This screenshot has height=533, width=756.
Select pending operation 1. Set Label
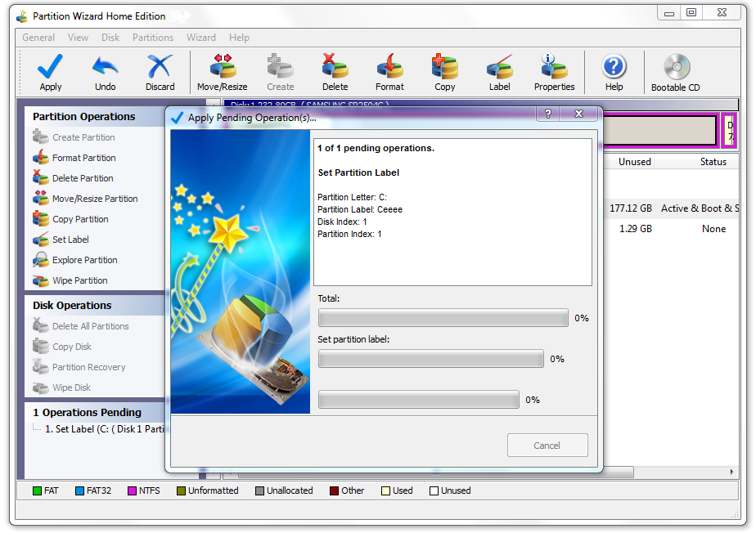pos(104,429)
